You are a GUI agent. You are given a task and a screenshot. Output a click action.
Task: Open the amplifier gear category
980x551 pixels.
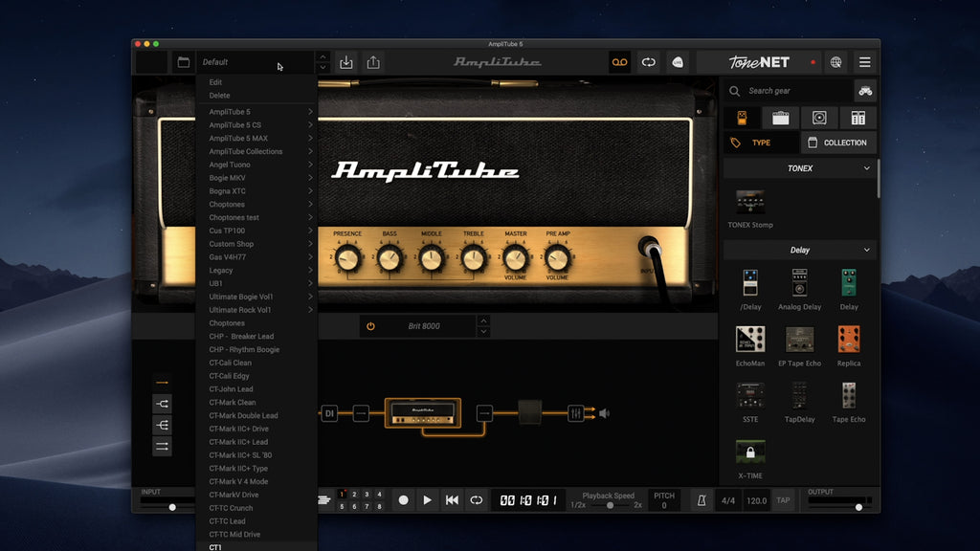click(x=781, y=118)
